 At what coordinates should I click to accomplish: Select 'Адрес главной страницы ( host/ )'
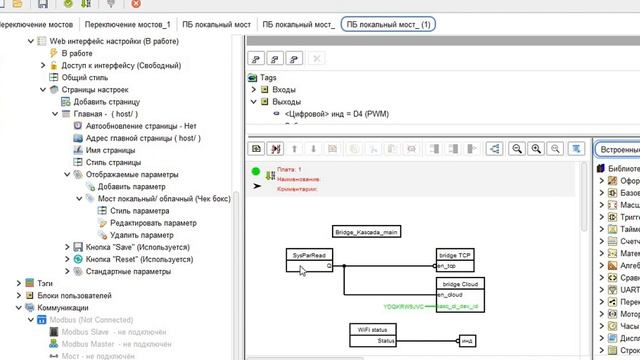(143, 138)
